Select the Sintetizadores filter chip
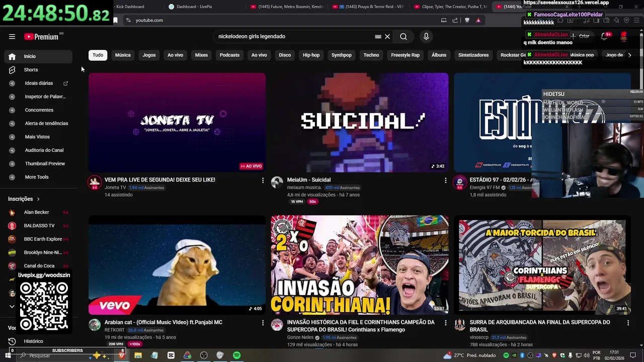644x362 pixels. click(x=473, y=55)
